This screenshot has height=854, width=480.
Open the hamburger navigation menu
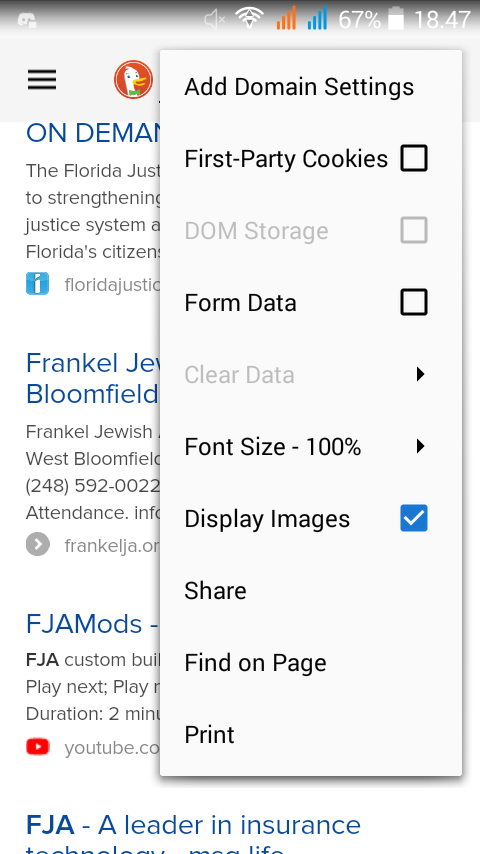pos(42,80)
